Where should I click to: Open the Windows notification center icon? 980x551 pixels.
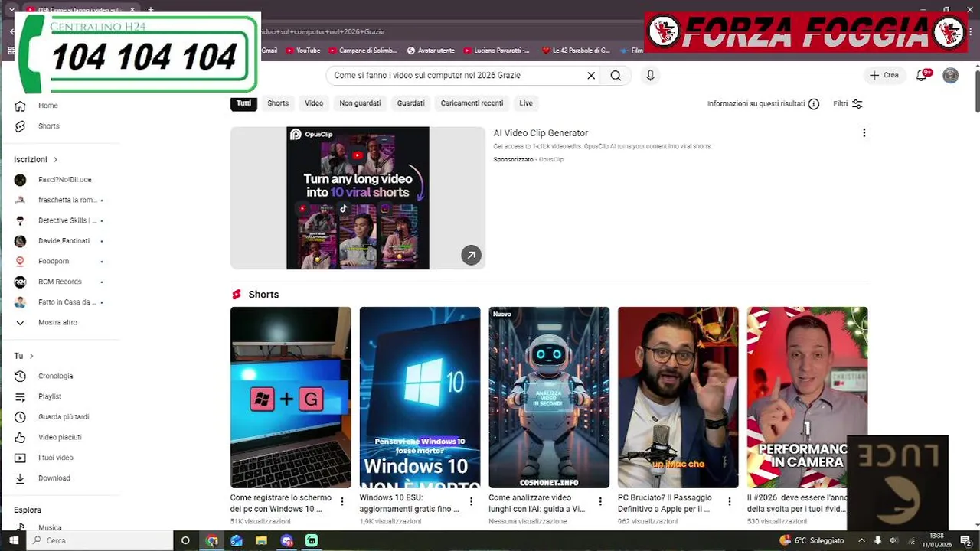pyautogui.click(x=965, y=540)
